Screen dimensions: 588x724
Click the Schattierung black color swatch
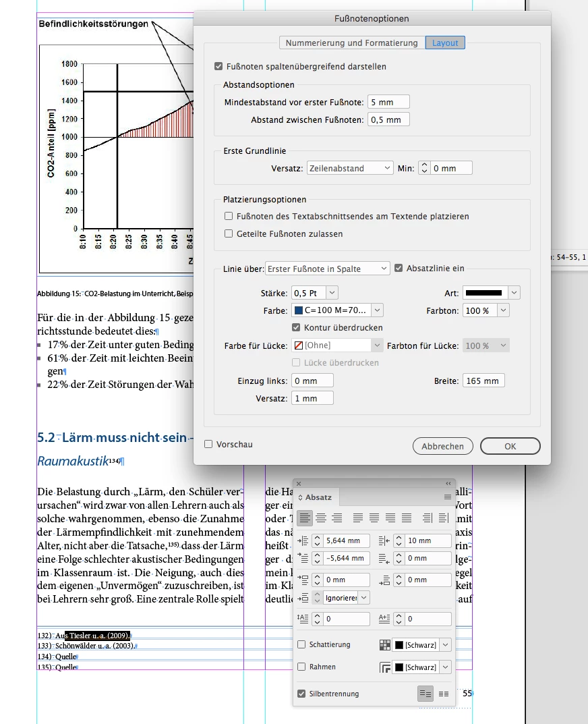point(399,645)
